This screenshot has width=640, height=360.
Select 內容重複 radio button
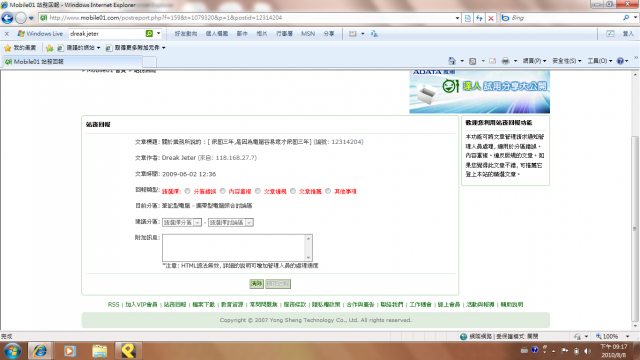tap(222, 191)
